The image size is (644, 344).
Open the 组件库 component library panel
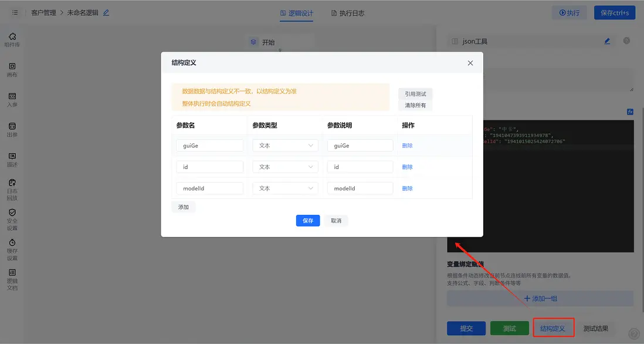click(x=12, y=38)
